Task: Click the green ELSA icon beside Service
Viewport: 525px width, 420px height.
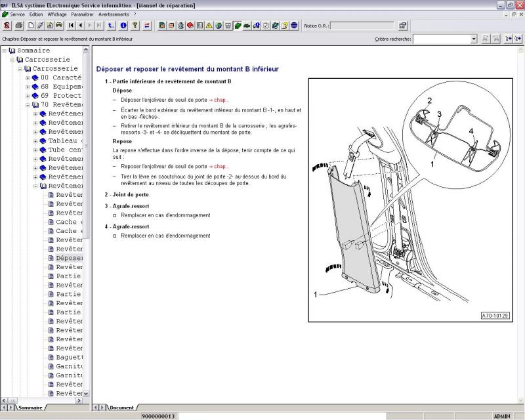Action: click(5, 14)
